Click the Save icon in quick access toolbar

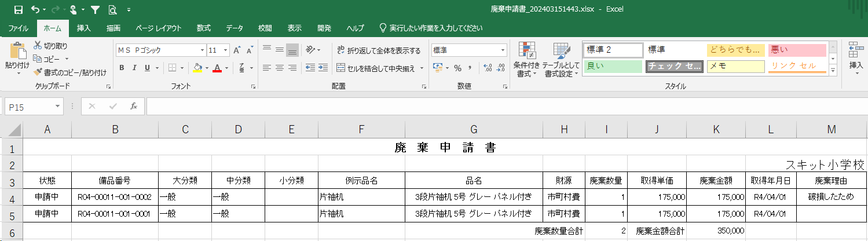tap(19, 9)
